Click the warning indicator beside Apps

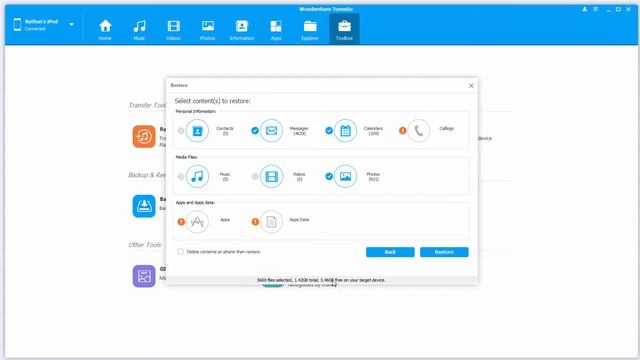click(181, 222)
